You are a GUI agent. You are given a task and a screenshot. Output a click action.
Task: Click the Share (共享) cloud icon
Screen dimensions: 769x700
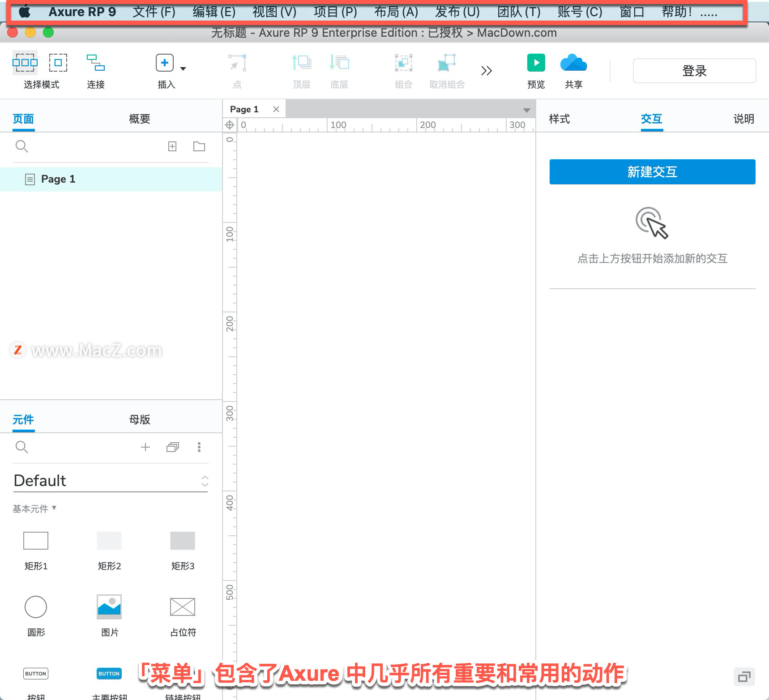573,63
